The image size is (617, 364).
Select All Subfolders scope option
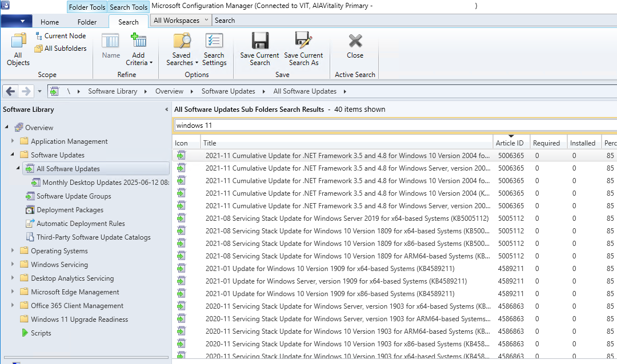click(61, 48)
